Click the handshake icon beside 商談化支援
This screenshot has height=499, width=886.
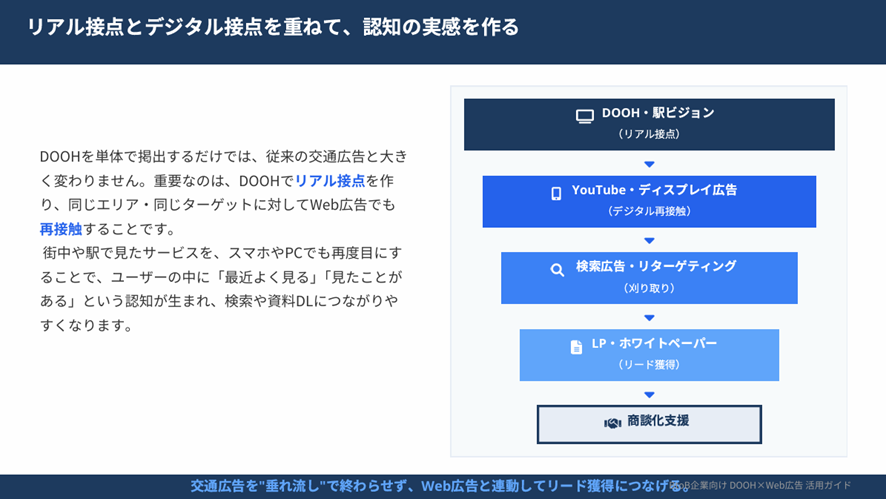tap(613, 423)
